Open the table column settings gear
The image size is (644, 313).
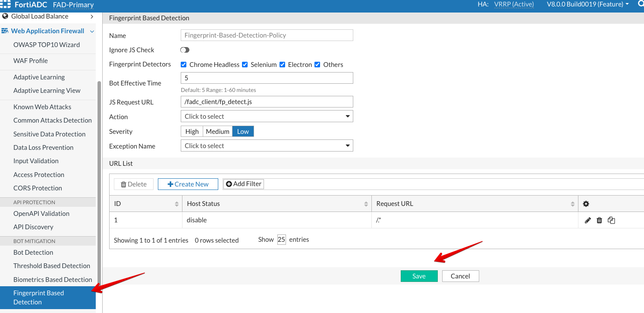tap(586, 204)
